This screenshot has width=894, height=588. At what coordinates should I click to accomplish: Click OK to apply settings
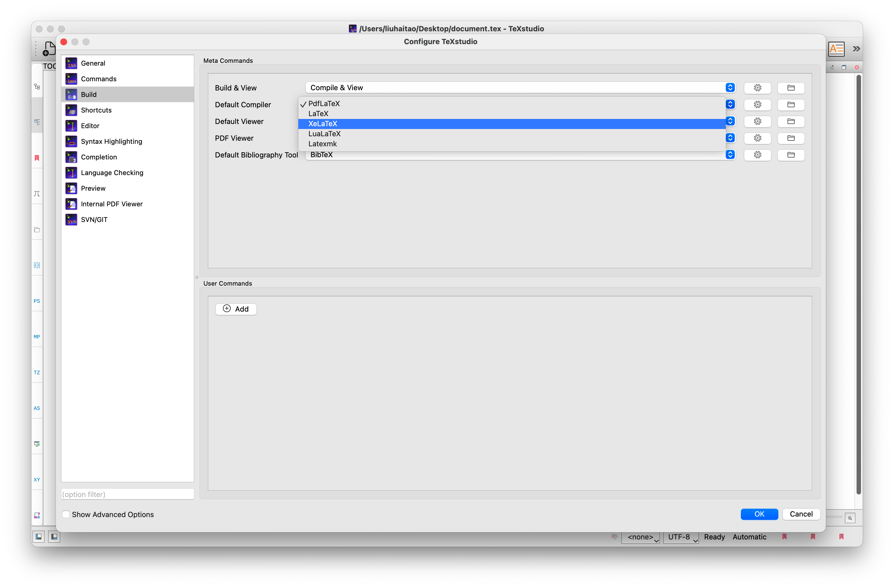(759, 514)
